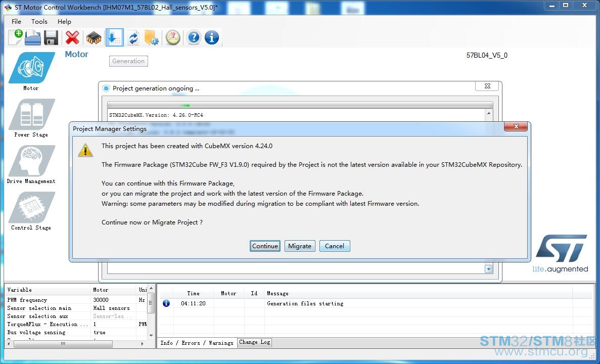
Task: Click up arrow of variable table scrollbar
Action: click(151, 288)
